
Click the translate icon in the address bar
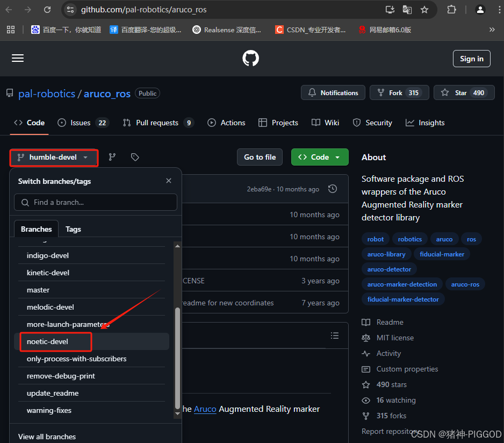point(407,9)
